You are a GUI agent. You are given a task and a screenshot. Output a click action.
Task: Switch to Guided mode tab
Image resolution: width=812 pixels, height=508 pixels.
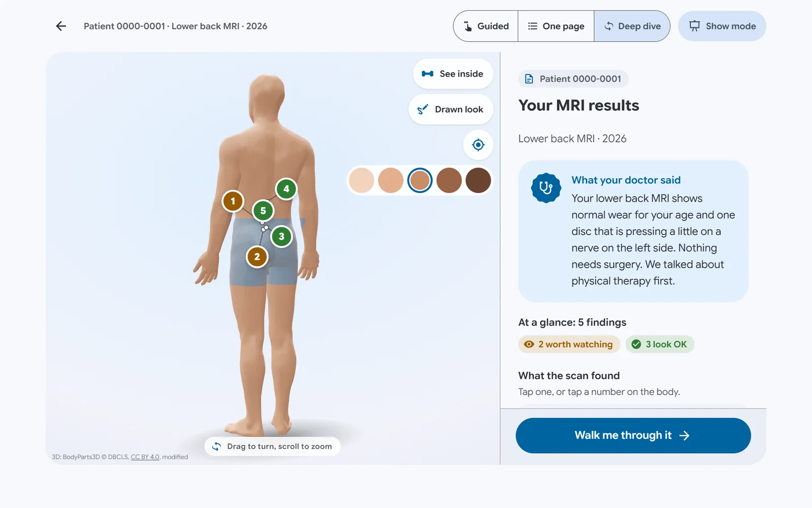tap(486, 26)
